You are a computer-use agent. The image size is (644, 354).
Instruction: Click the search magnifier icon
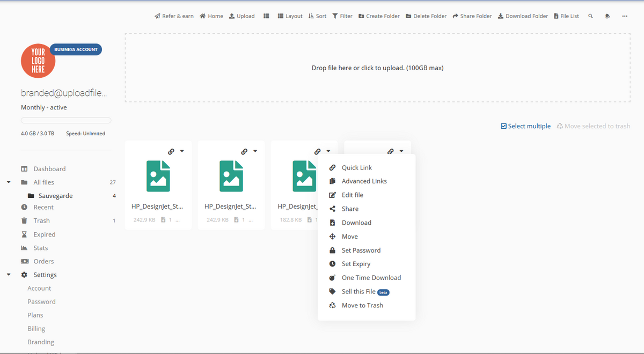[x=590, y=16]
